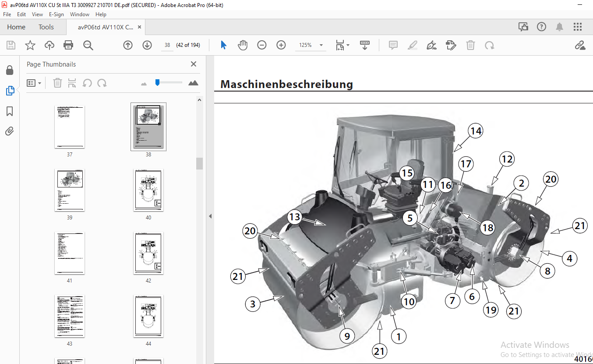This screenshot has width=593, height=364.
Task: Open the thumbnail panel Options dropdown
Action: click(34, 83)
